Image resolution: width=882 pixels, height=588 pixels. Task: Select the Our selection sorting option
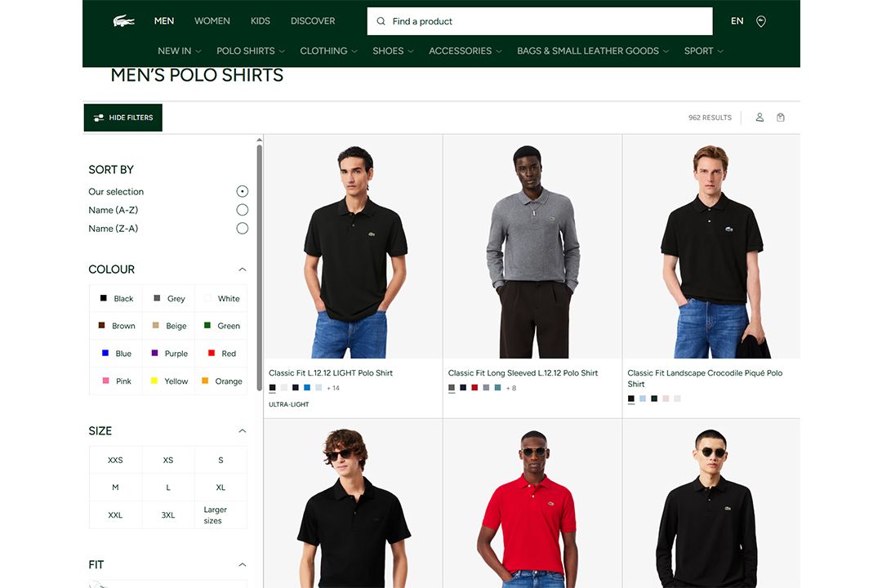pyautogui.click(x=242, y=191)
